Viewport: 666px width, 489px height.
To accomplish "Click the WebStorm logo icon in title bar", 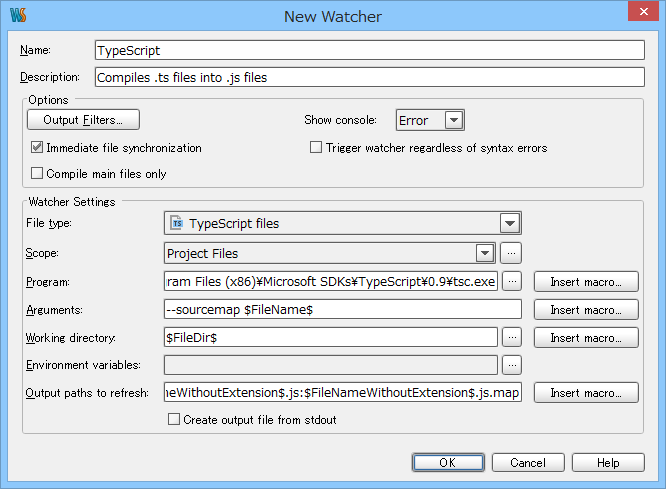I will tap(18, 15).
